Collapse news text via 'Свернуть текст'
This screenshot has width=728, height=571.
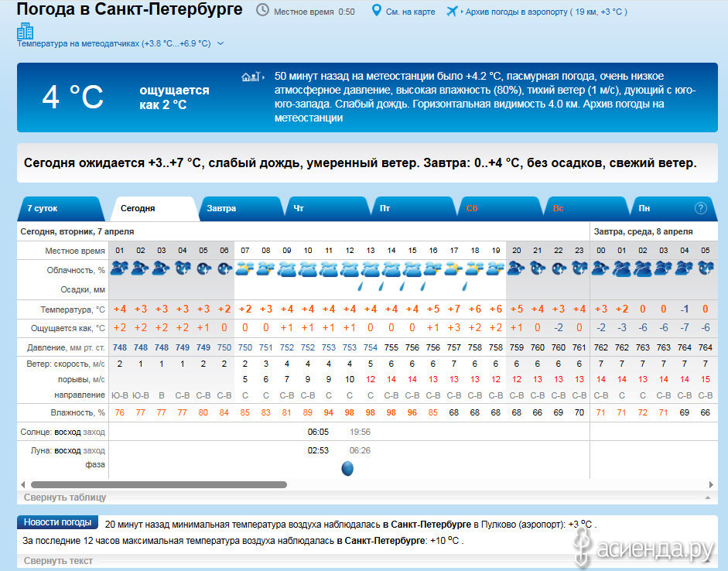pos(58,561)
